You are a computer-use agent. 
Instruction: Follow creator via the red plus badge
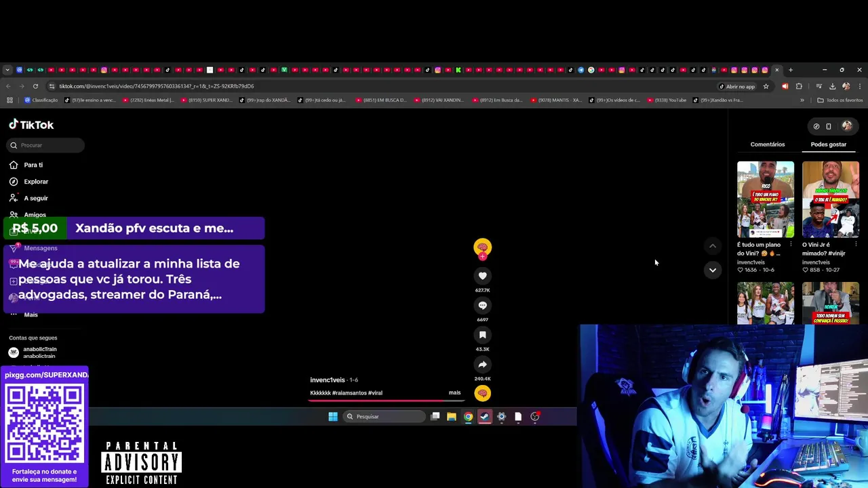482,257
